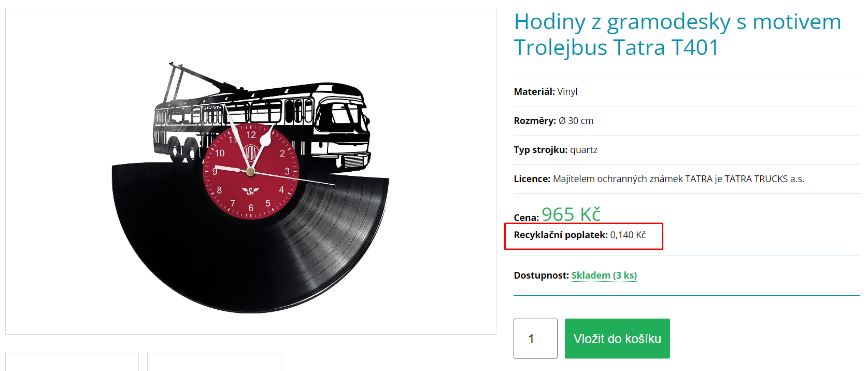Click the 'Typ strojku: quartz' line
The image size is (868, 371).
(x=556, y=150)
